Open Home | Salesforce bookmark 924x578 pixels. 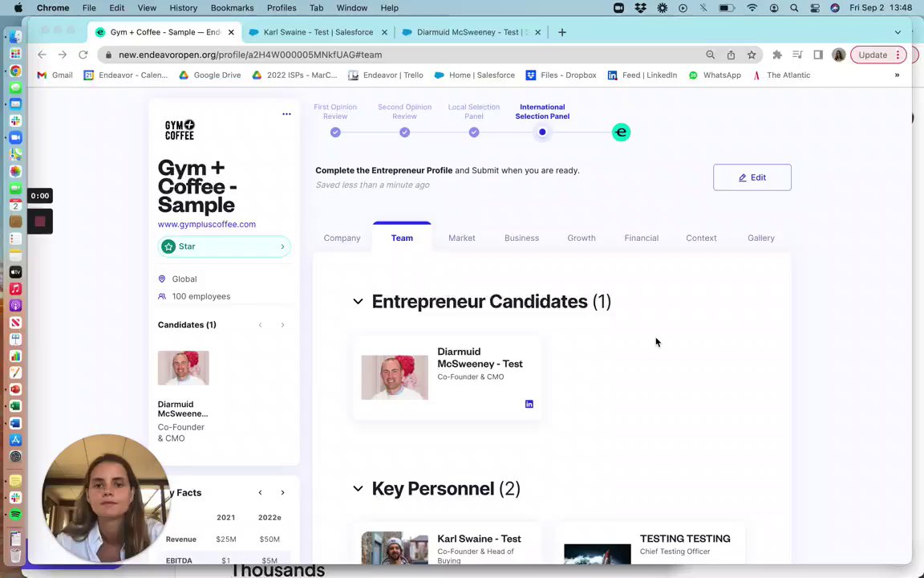(x=475, y=75)
